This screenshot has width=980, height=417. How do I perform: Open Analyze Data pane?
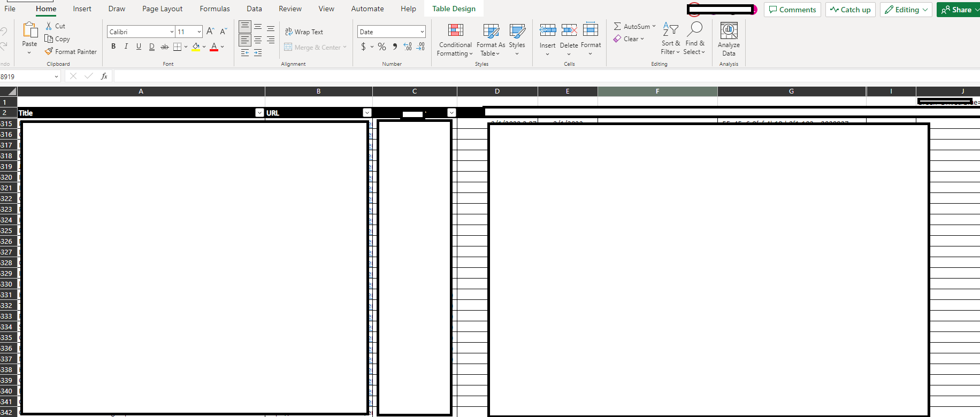[729, 38]
